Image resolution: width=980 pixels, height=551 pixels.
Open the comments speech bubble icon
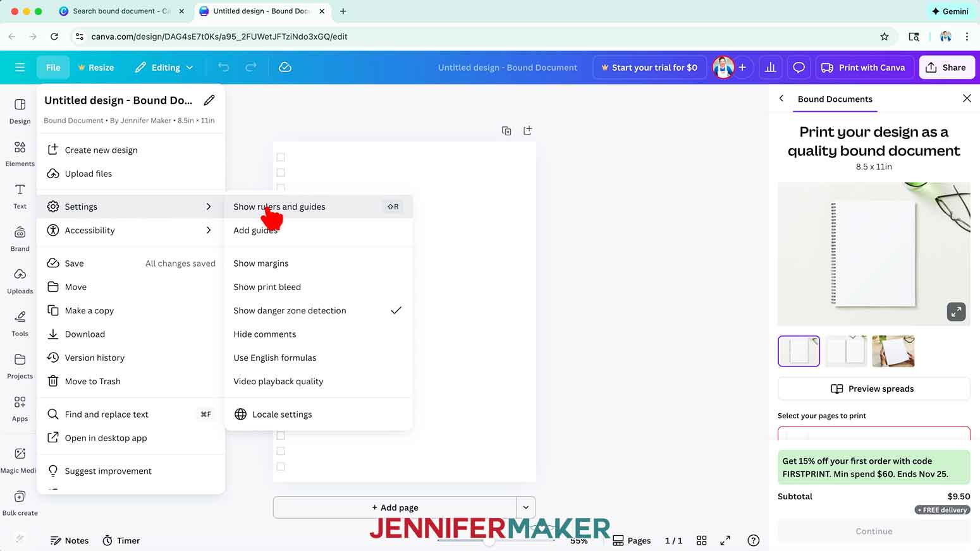[x=799, y=67]
